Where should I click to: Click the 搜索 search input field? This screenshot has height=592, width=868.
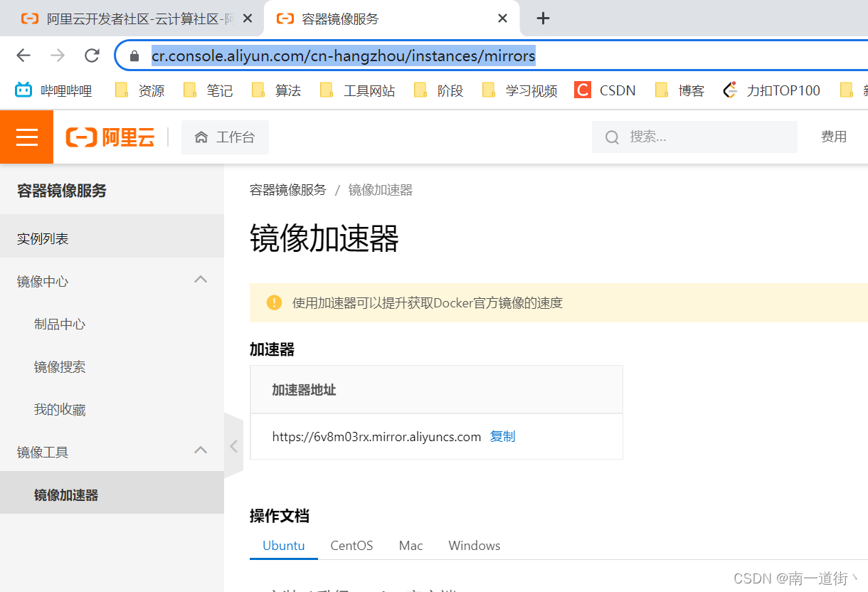[x=694, y=137]
